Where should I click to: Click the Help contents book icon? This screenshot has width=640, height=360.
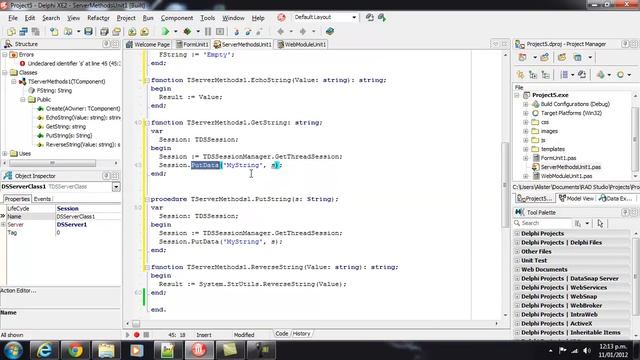pos(330,31)
